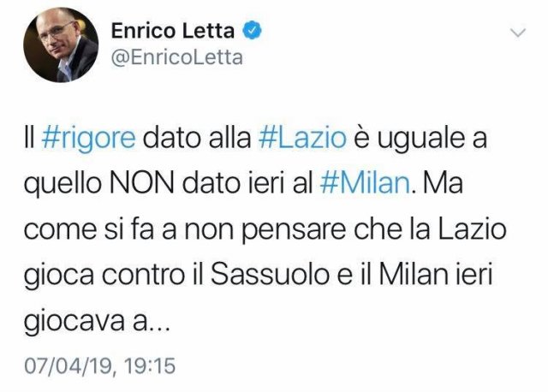This screenshot has height=392, width=548.
Task: Click the blue verified badge
Action: coord(252,31)
